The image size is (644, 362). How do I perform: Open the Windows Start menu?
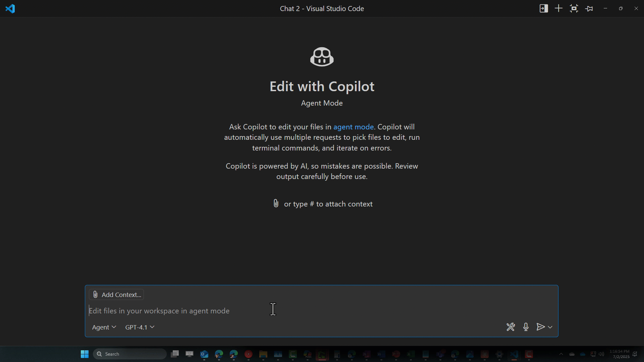click(85, 354)
